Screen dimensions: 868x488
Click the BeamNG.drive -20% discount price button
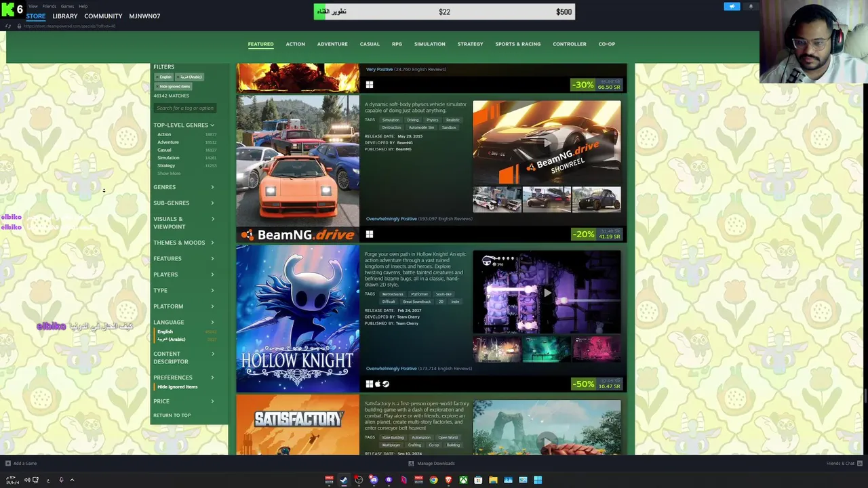[x=597, y=235]
